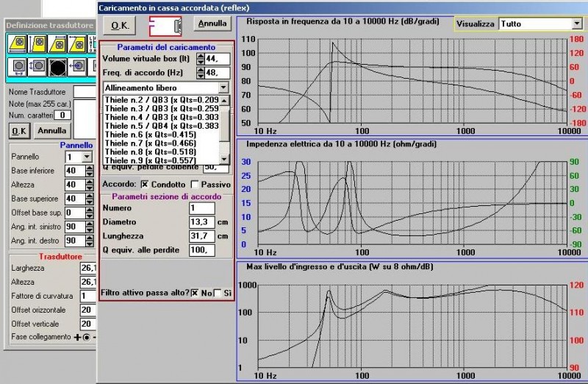Increase Base superiore spinner value
The image size is (588, 384).
[x=89, y=196]
